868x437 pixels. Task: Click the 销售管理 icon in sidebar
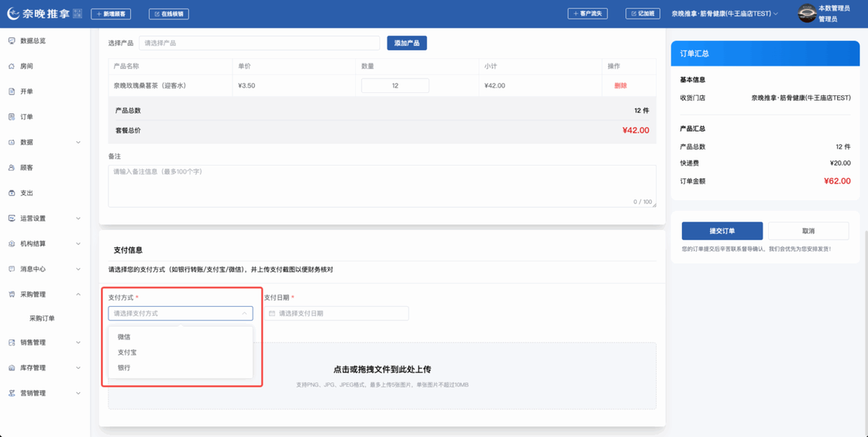(12, 343)
